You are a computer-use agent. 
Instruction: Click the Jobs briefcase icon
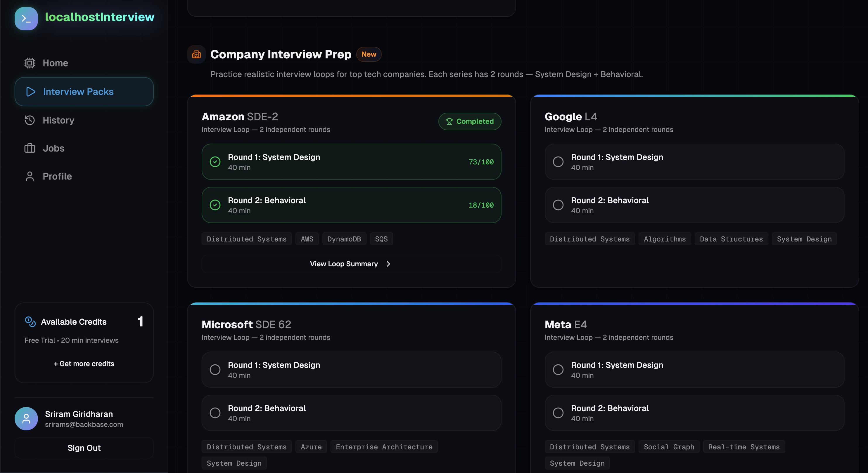30,148
